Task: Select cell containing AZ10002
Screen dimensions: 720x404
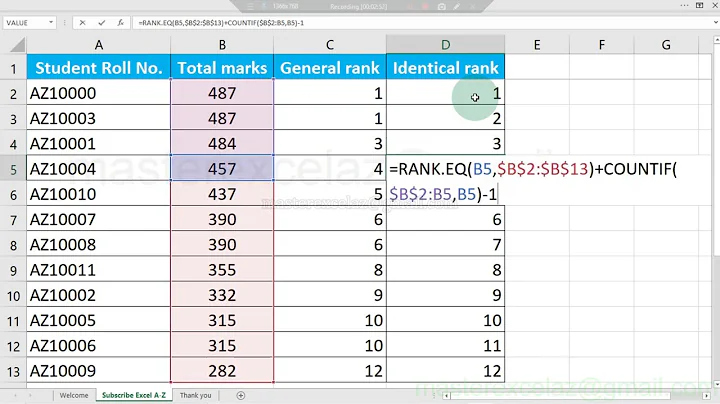Action: 98,295
